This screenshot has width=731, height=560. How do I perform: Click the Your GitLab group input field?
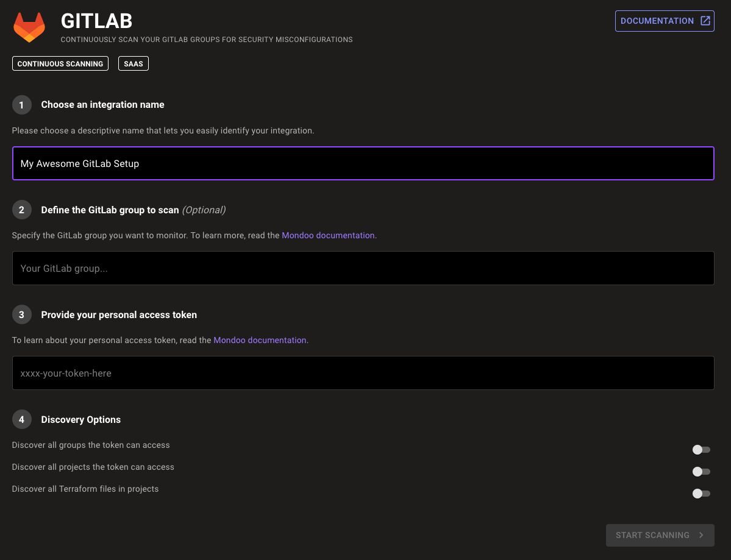click(363, 268)
